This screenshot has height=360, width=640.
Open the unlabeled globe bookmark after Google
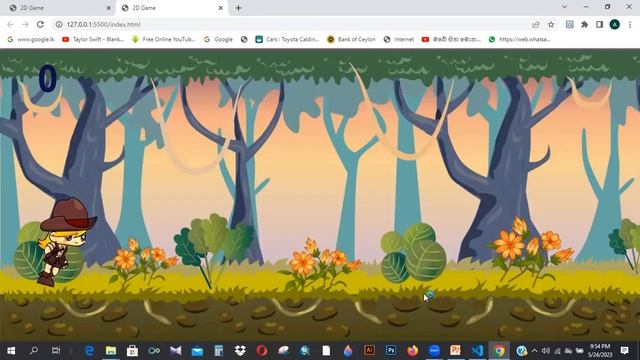[x=244, y=39]
